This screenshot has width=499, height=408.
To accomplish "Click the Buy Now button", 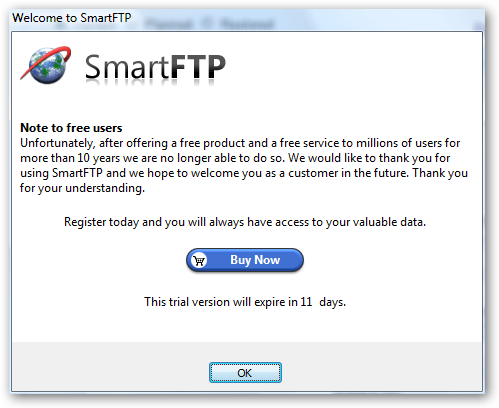I will [x=245, y=260].
